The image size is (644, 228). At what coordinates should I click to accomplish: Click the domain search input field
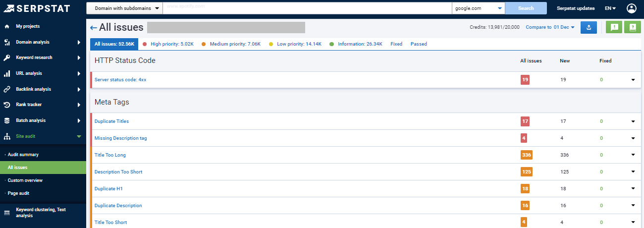tap(307, 8)
